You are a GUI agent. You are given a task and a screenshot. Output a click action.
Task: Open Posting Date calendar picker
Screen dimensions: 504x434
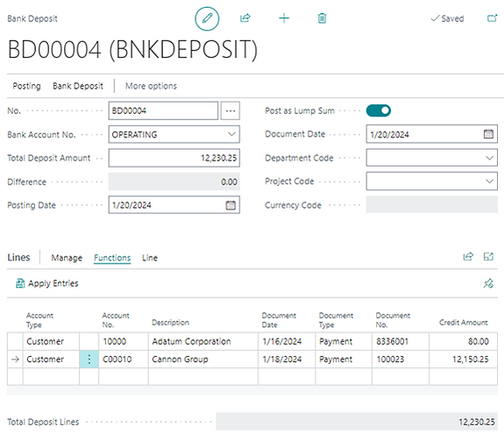point(231,205)
